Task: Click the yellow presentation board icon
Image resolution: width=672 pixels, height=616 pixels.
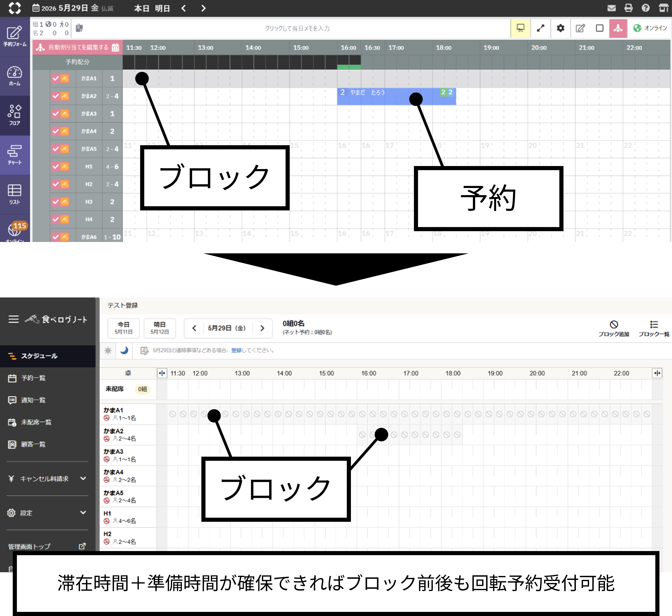Action: point(520,28)
